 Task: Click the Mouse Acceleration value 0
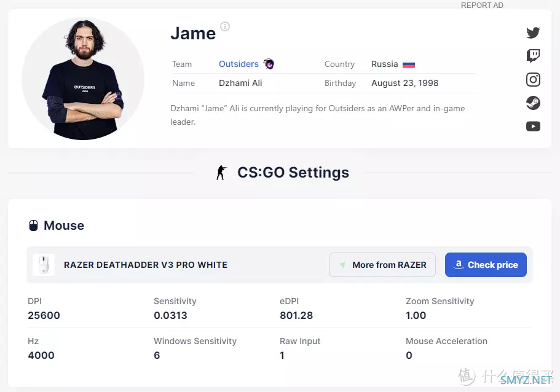(409, 356)
